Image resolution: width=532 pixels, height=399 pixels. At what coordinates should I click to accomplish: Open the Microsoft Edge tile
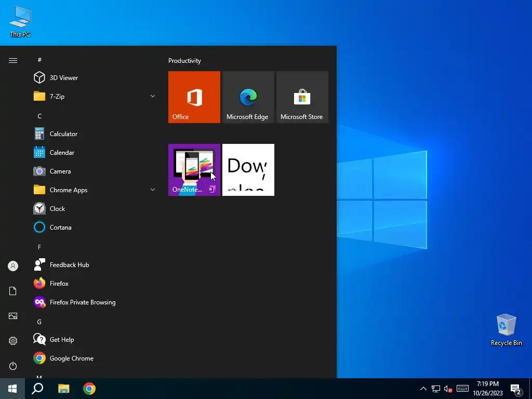click(x=248, y=97)
